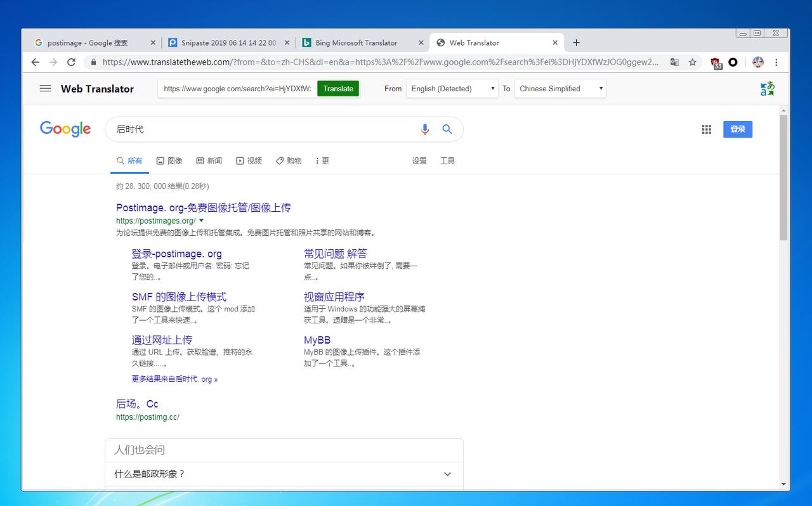Screen dimensions: 812x506
Task: Open the 后场。Cc search result
Action: 137,404
